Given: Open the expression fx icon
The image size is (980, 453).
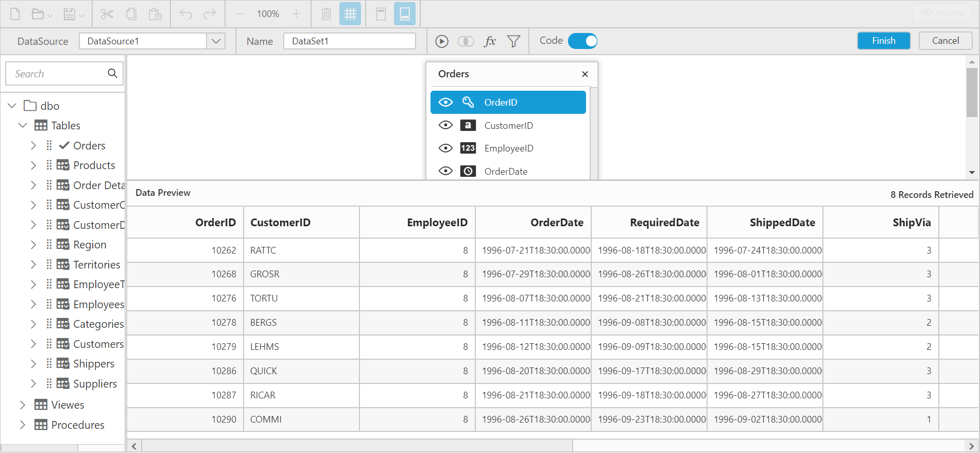Looking at the screenshot, I should coord(490,41).
